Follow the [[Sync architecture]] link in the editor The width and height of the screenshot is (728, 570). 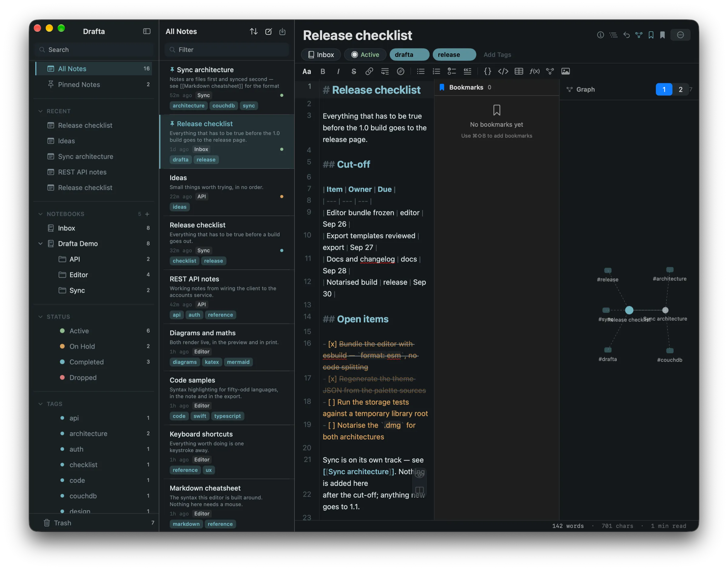tap(359, 472)
